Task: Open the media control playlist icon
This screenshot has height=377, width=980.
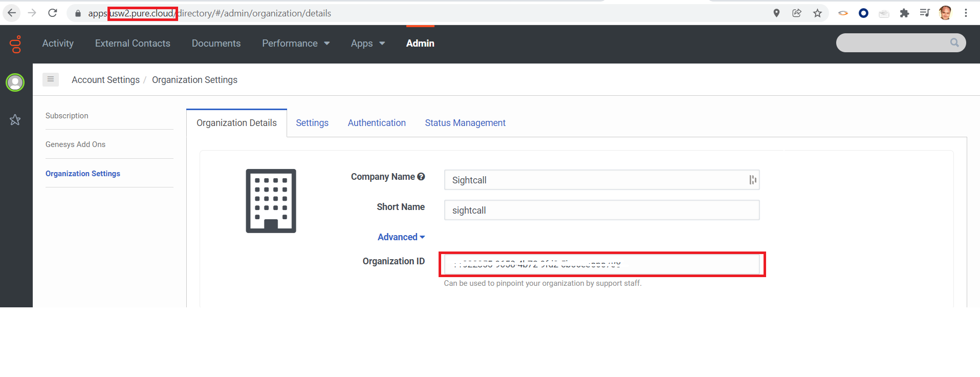Action: [x=924, y=13]
